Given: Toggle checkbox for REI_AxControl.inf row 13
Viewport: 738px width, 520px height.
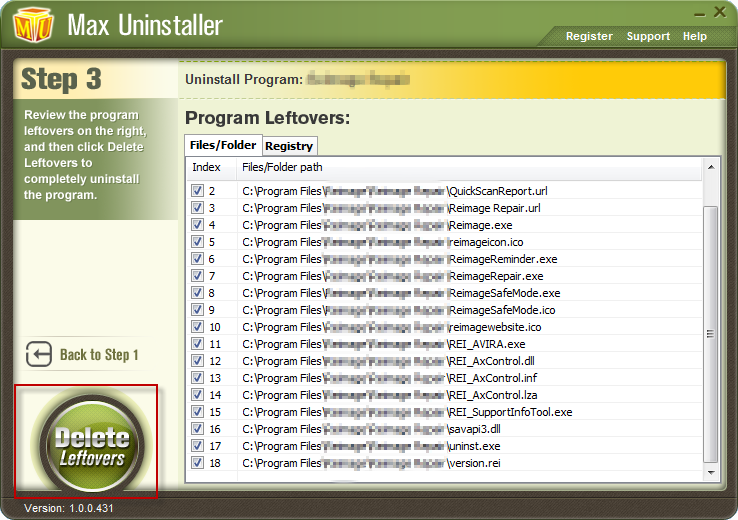Looking at the screenshot, I should click(x=198, y=377).
